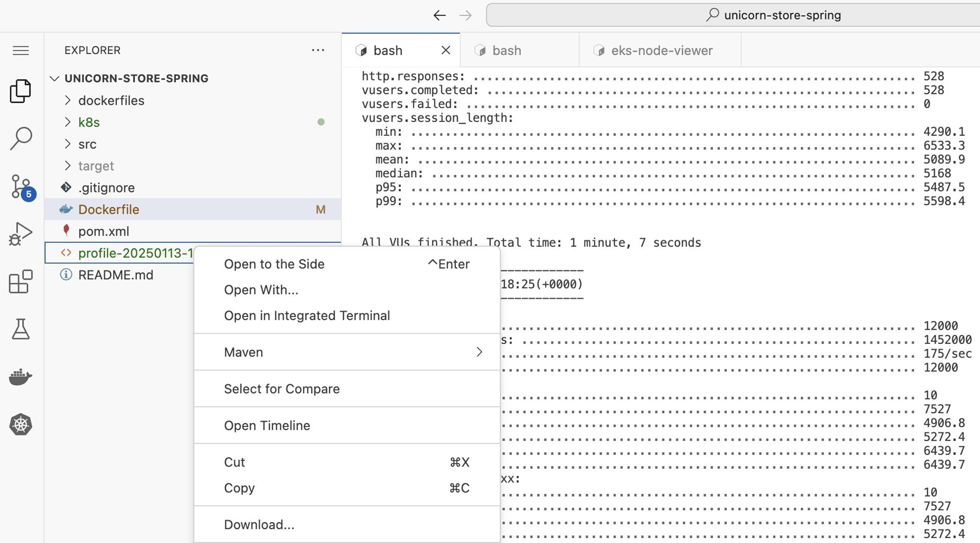
Task: Open Source Control view with 5 changes
Action: click(22, 188)
